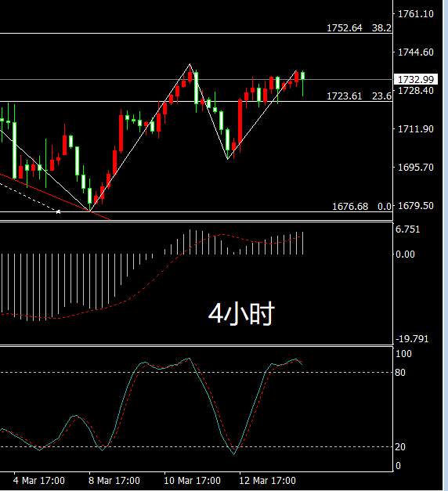Viewport: 448px width, 491px height.
Task: Click price axis value 1744.60
Action: click(415, 52)
